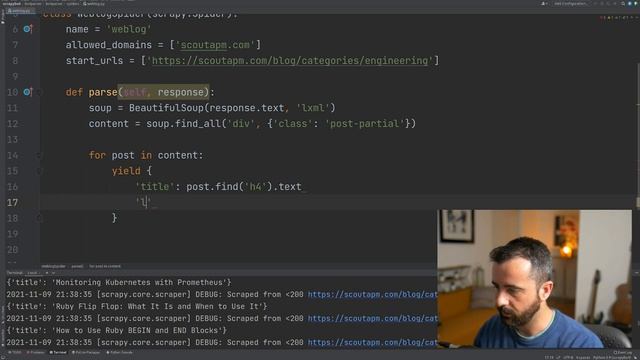Fold the yield dictionary block on line 15

(x=40, y=171)
